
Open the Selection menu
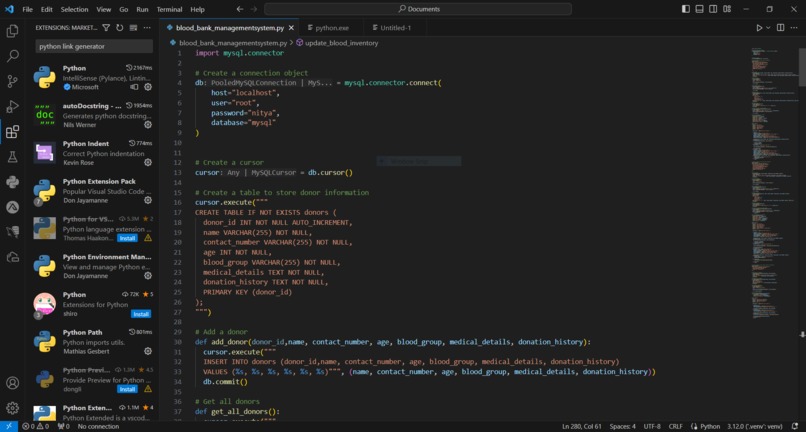(x=75, y=9)
